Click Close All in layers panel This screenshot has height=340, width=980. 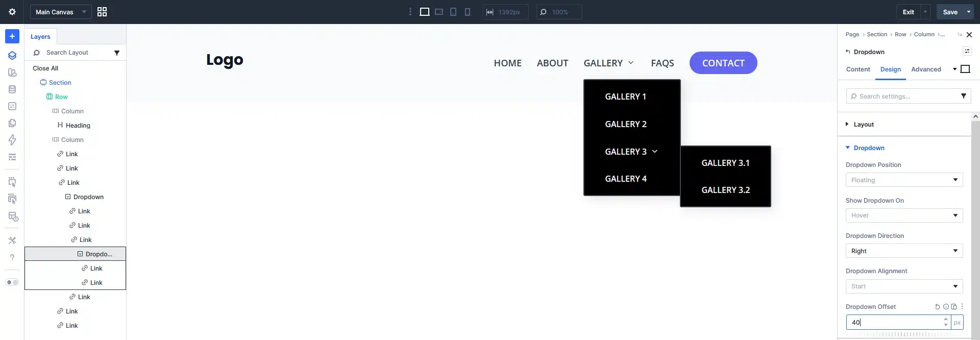click(45, 68)
